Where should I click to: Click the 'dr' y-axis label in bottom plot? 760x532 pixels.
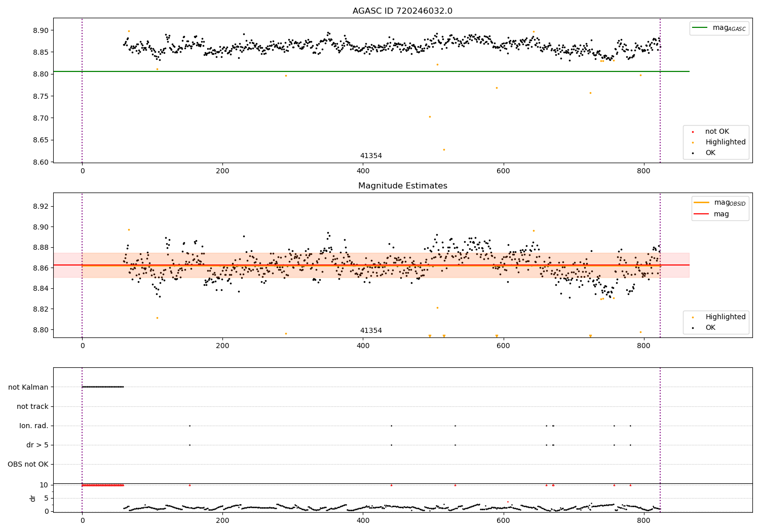click(x=33, y=498)
